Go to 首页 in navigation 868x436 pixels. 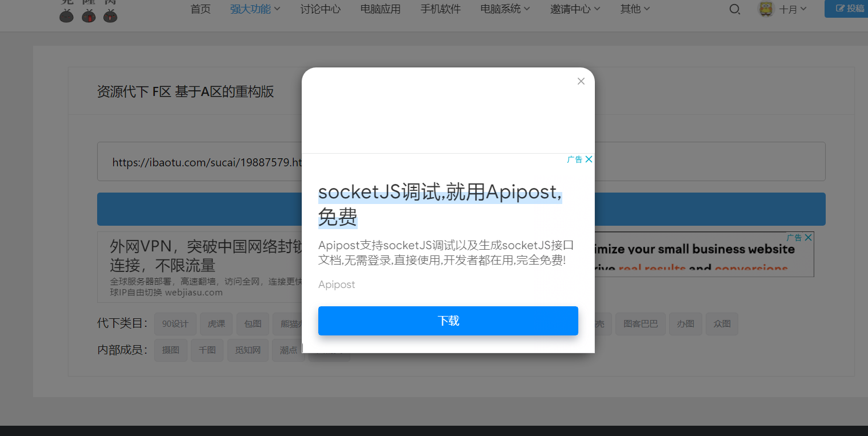click(x=201, y=9)
